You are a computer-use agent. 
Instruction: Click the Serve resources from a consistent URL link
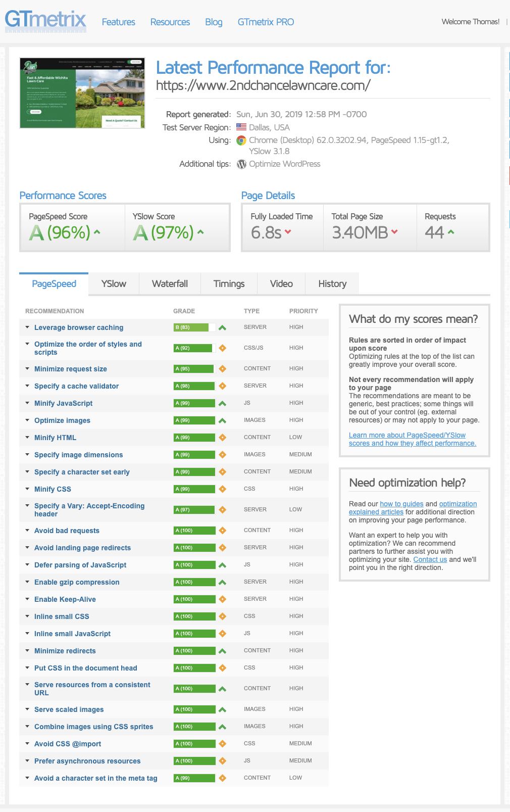point(92,689)
